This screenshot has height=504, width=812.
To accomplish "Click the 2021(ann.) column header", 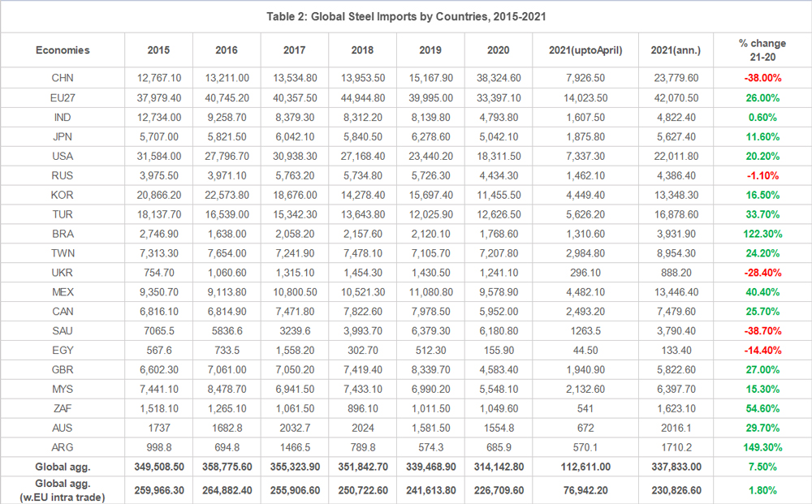I will [674, 50].
